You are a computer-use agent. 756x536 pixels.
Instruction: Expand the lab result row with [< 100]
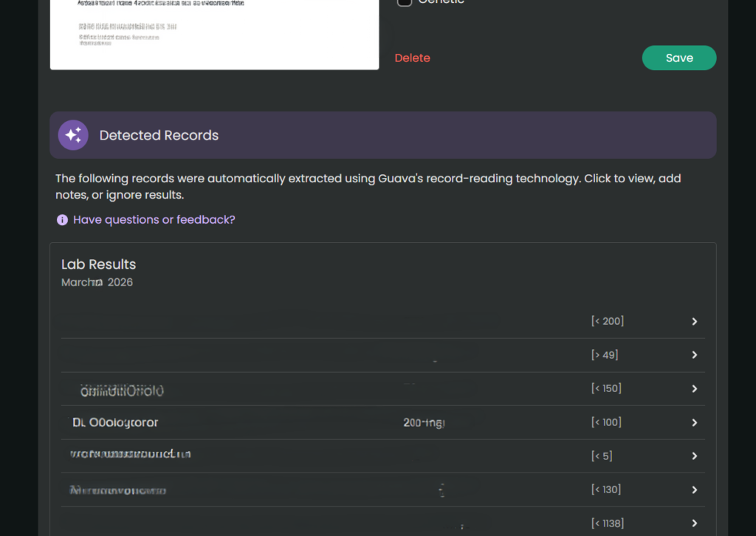(383, 423)
